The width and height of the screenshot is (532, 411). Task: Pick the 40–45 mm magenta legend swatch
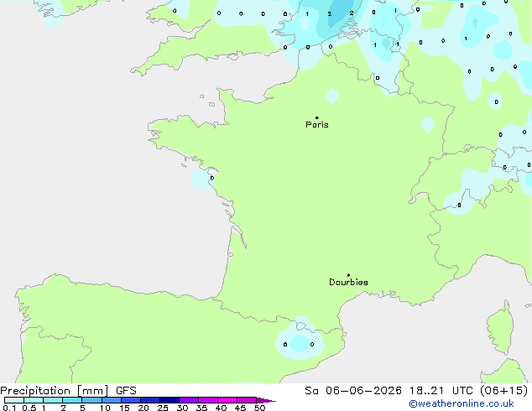pyautogui.click(x=227, y=400)
